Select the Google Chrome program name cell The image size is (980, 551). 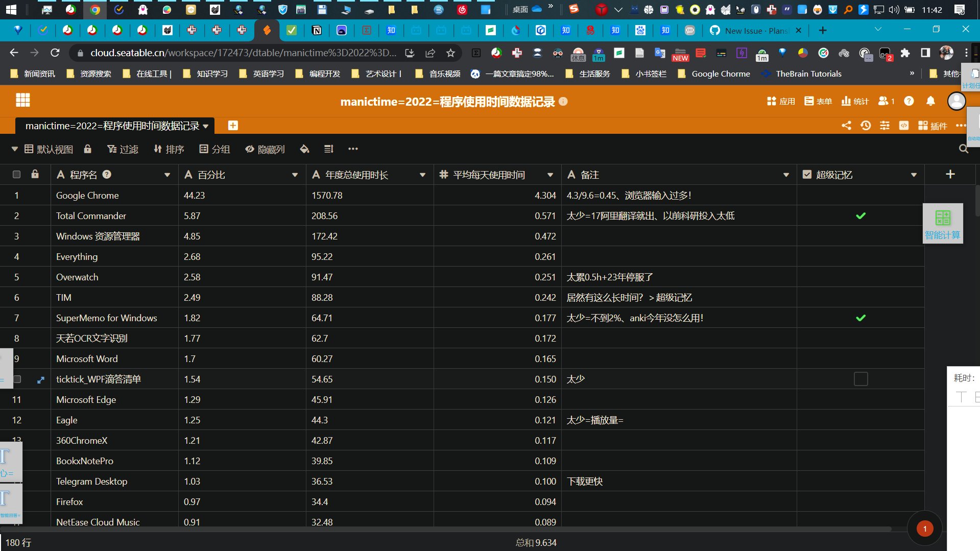pos(114,195)
